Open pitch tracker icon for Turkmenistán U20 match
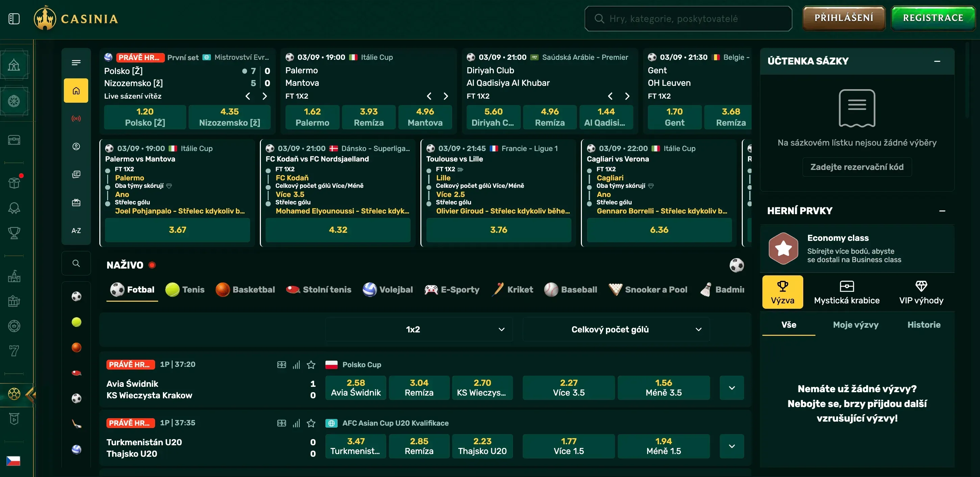Image resolution: width=980 pixels, height=477 pixels. (x=281, y=423)
